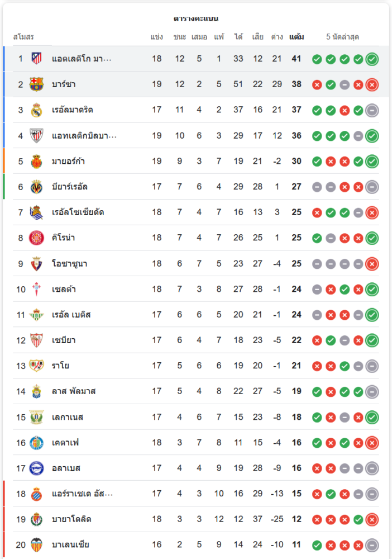The width and height of the screenshot is (392, 559).
Task: Open the มายอร์ก้า team link
Action: [68, 162]
